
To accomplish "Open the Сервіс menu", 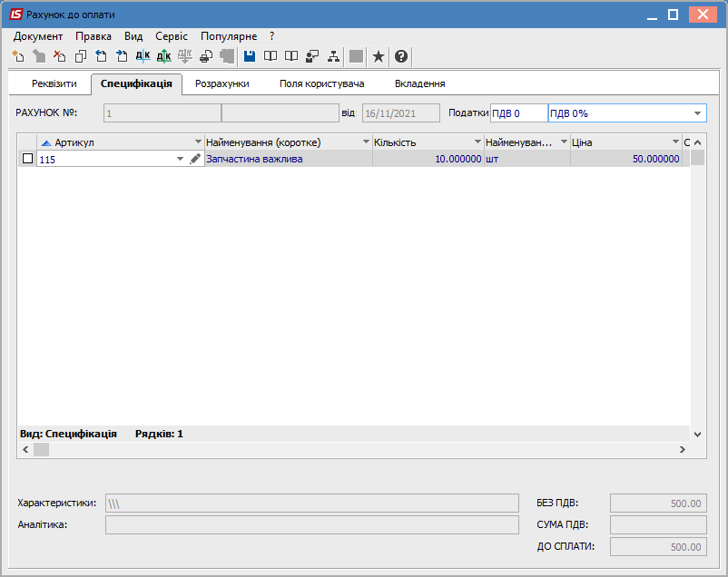I will pyautogui.click(x=172, y=36).
